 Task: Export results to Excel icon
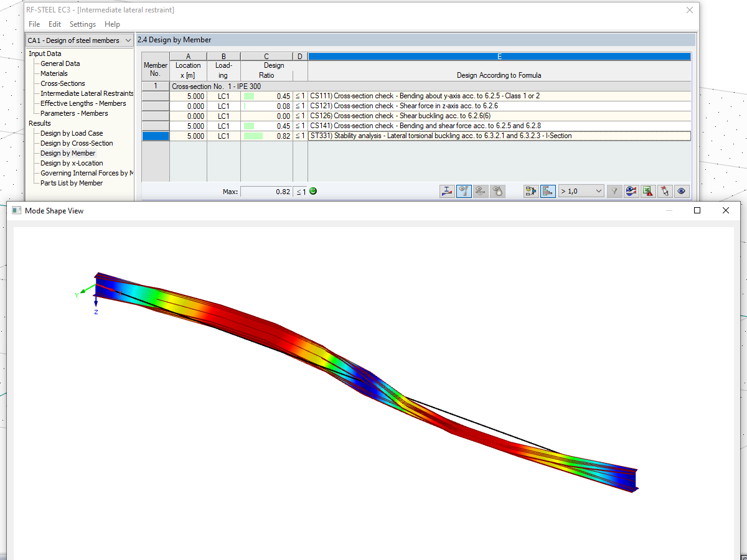(648, 191)
